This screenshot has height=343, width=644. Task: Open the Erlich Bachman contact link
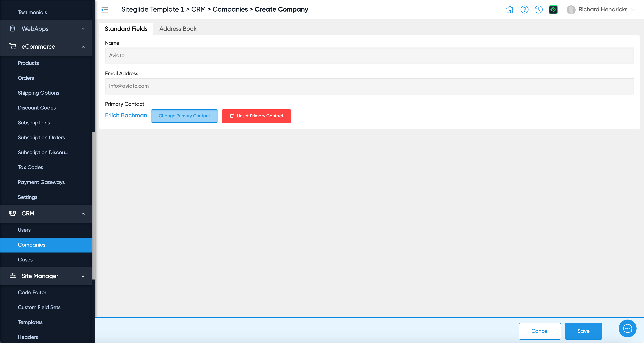pyautogui.click(x=126, y=115)
